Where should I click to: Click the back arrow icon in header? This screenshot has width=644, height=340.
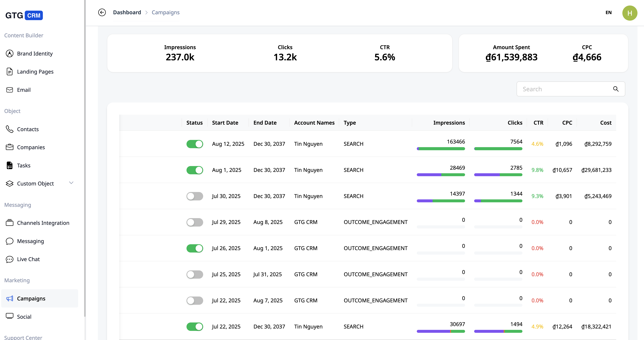click(102, 12)
